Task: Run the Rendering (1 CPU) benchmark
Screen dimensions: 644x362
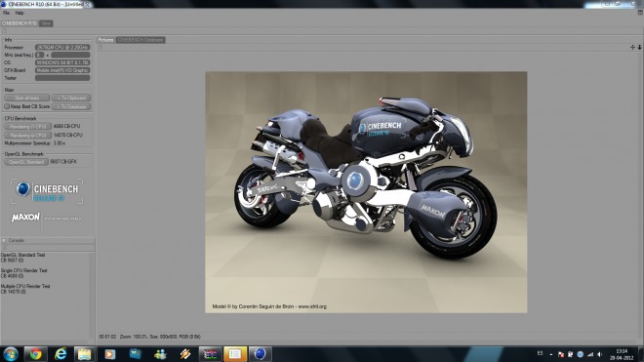Action: pyautogui.click(x=28, y=126)
